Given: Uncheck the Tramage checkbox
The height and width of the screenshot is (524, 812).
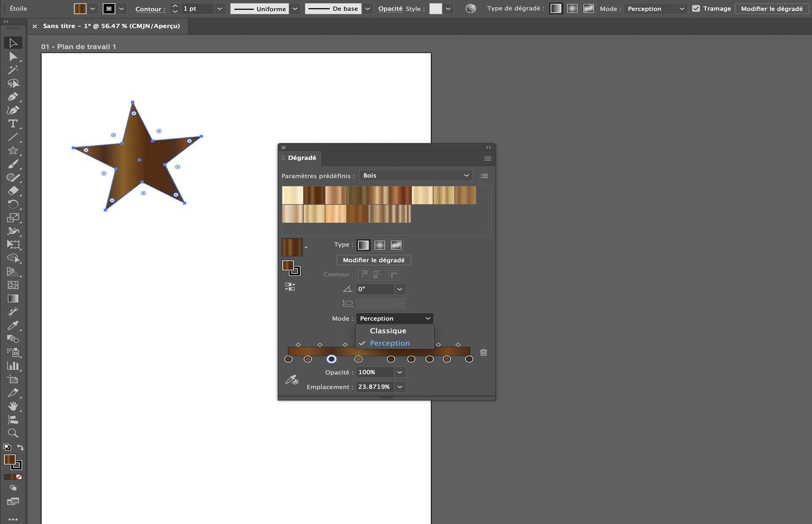Looking at the screenshot, I should coord(696,8).
